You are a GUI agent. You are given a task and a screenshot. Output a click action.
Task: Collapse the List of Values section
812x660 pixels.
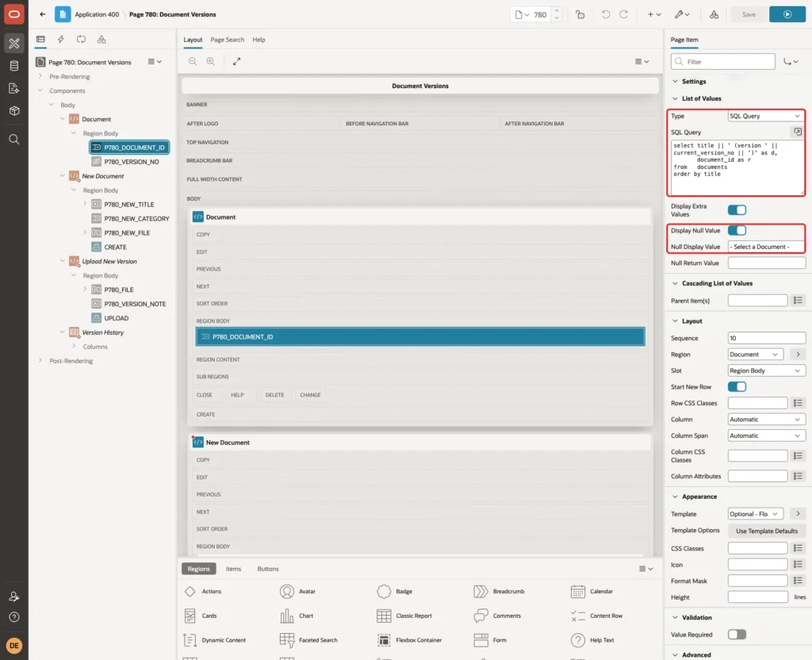(x=675, y=98)
